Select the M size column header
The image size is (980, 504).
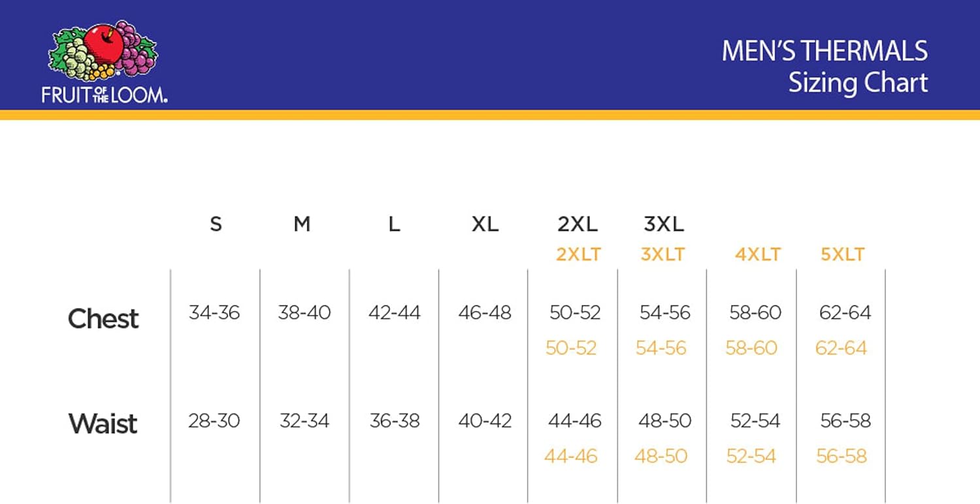click(301, 224)
